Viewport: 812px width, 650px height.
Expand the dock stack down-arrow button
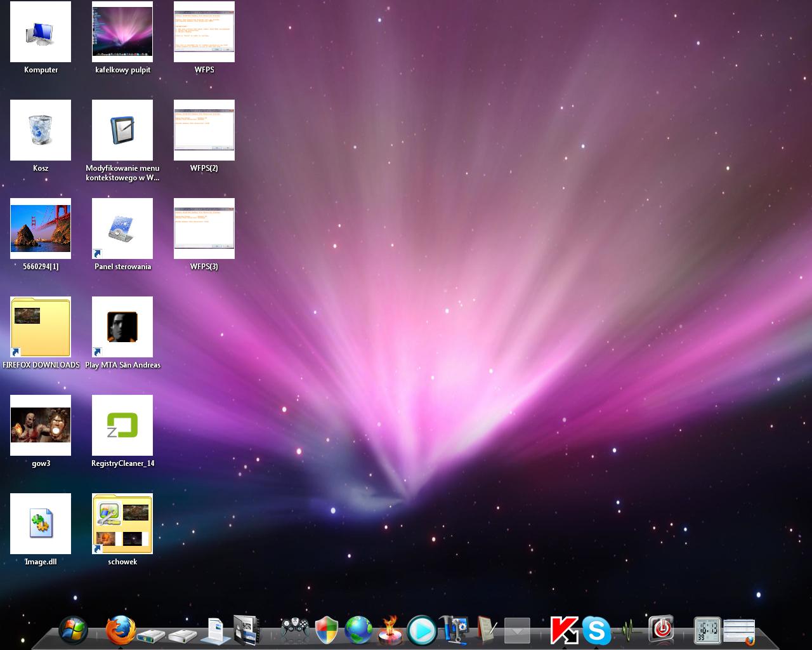click(x=517, y=631)
